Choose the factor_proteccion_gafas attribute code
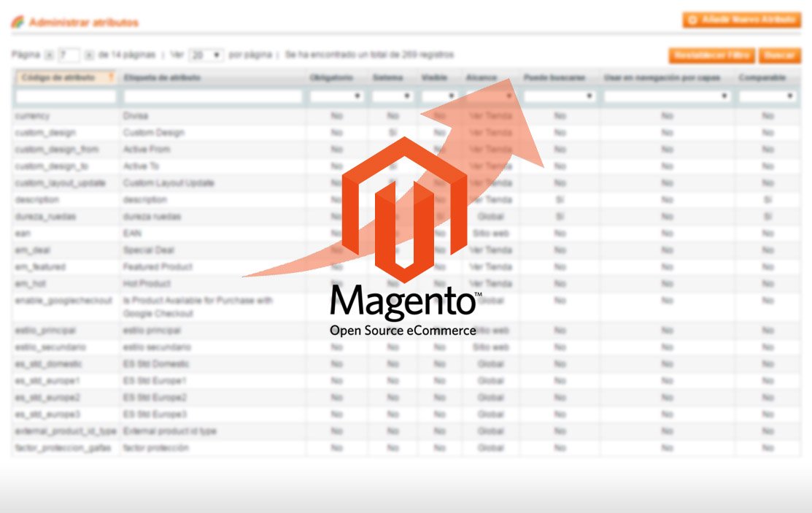The height and width of the screenshot is (513, 812). point(63,448)
